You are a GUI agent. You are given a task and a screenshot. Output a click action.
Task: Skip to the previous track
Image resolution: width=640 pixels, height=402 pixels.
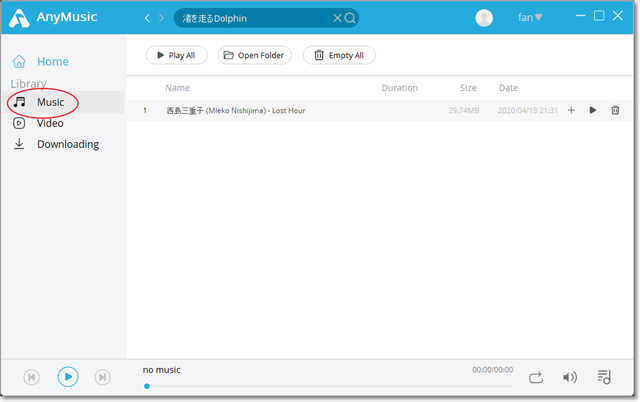(x=32, y=377)
